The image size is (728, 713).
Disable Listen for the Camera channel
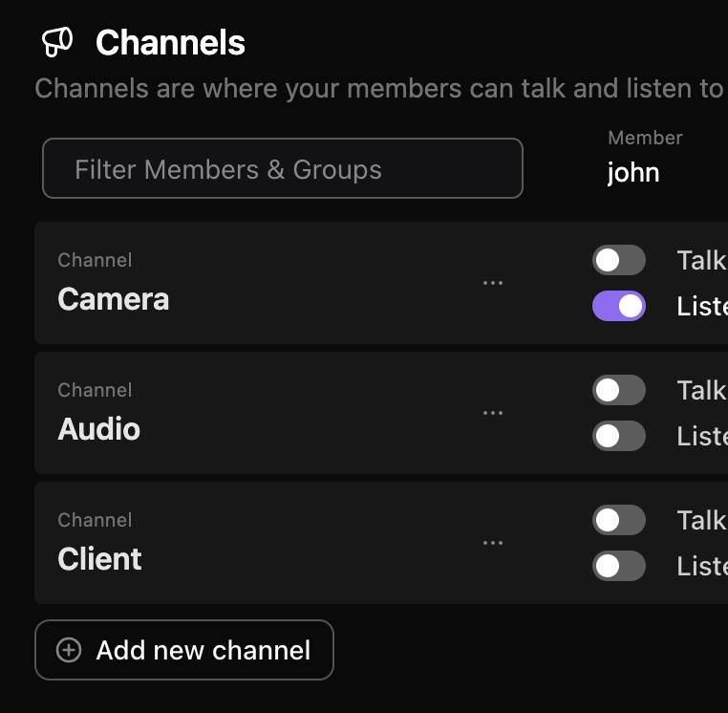pyautogui.click(x=618, y=306)
